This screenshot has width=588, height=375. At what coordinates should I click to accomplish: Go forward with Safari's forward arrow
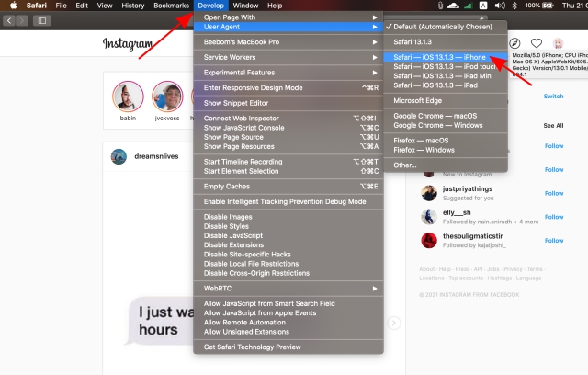point(22,20)
